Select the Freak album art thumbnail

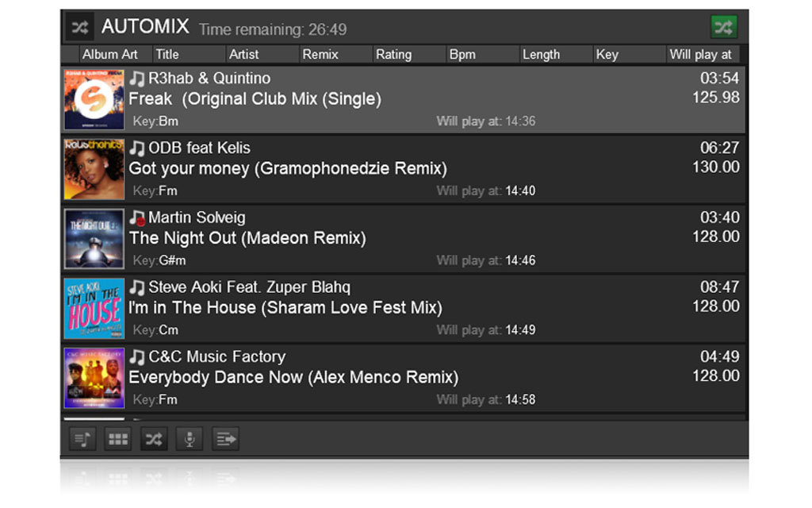coord(94,99)
